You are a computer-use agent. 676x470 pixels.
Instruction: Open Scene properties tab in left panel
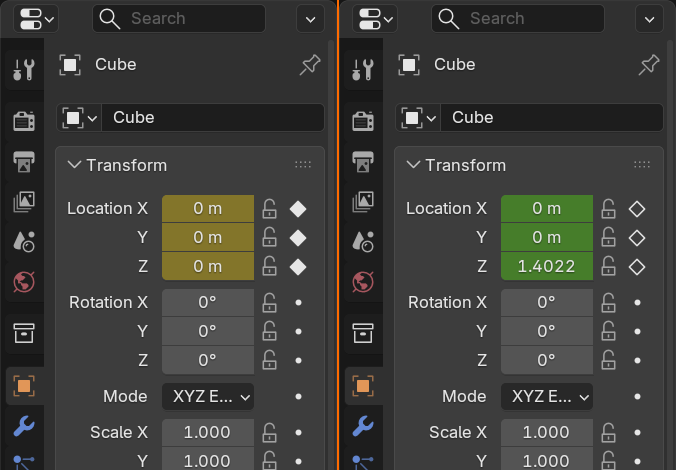(x=24, y=241)
